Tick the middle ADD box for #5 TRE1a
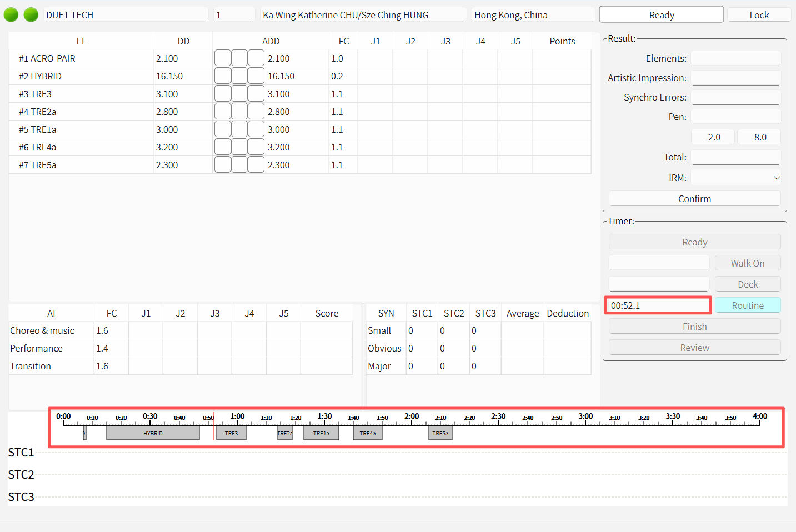 239,129
